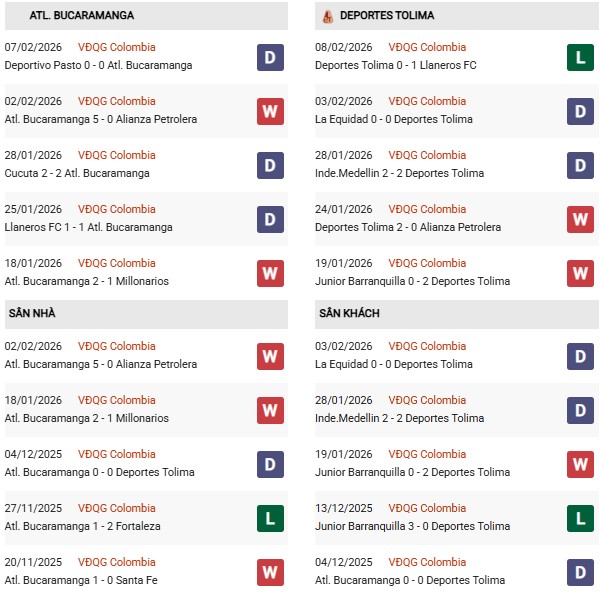Screen dimensions: 600x592
Task: Click the draw badge for Inde.Medellin match dated 24/01/2026 row above
Action: (x=580, y=165)
